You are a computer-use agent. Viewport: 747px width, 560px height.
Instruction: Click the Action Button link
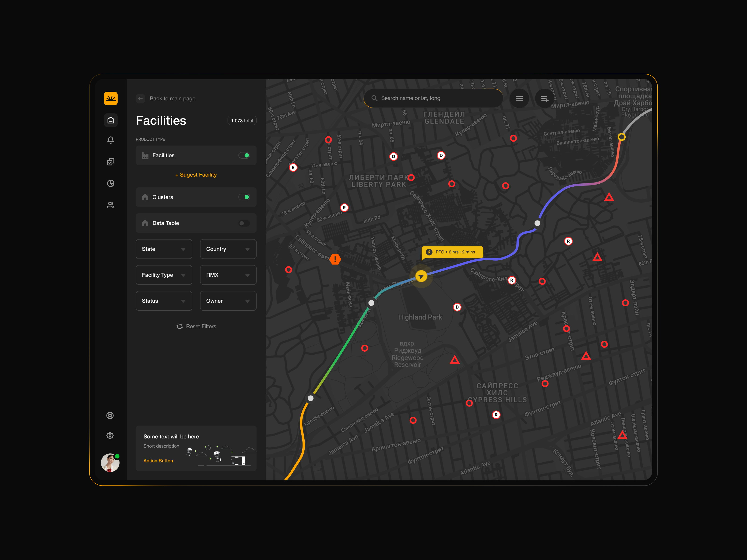click(x=158, y=461)
